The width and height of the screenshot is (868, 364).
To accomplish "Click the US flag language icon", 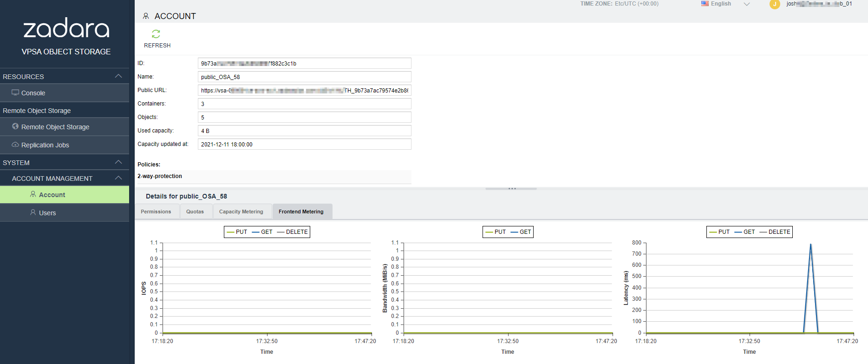I will pos(705,4).
